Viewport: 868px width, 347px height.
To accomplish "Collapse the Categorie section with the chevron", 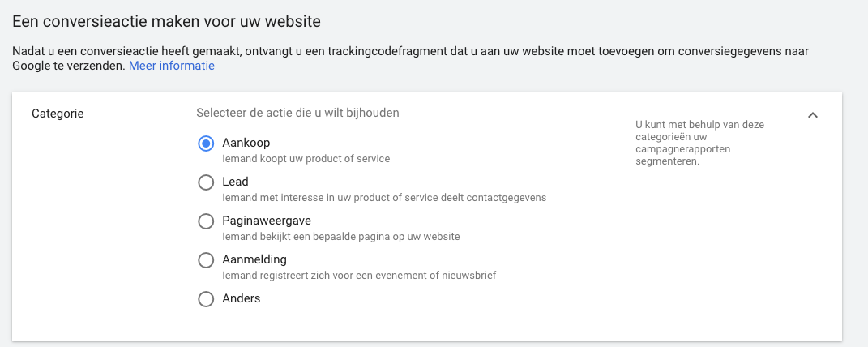I will click(x=813, y=115).
